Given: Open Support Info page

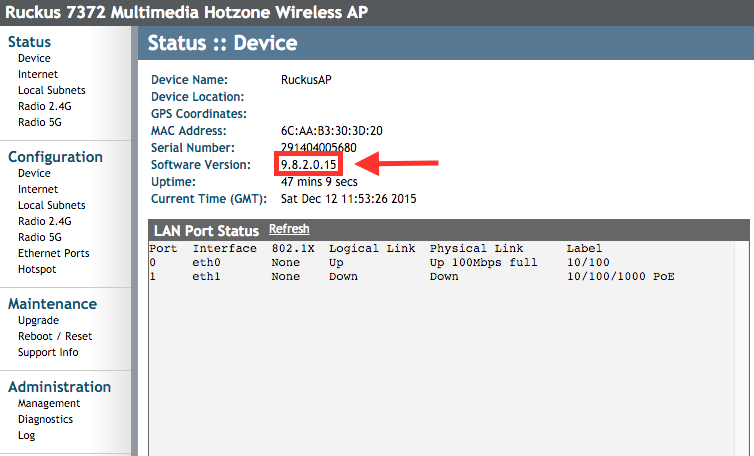Looking at the screenshot, I should click(x=48, y=352).
